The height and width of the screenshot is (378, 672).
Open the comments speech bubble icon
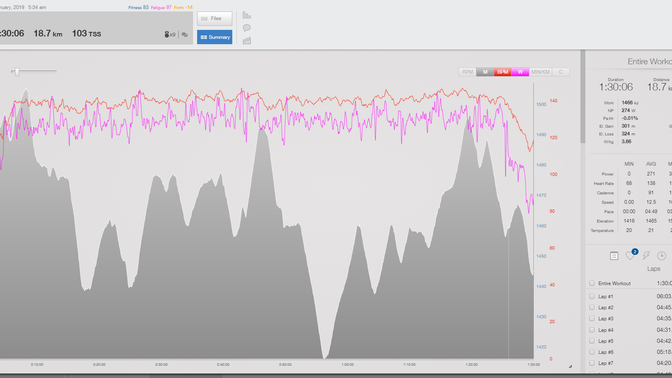247,28
